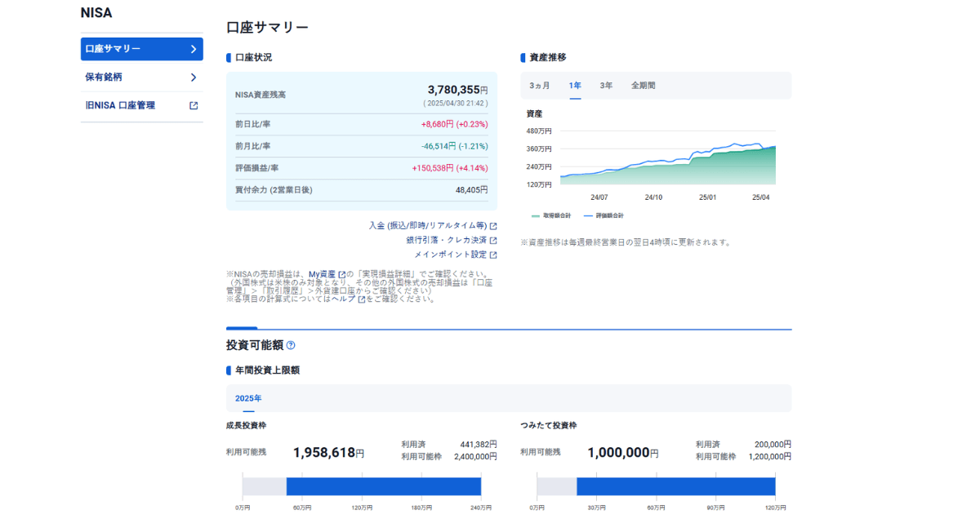
Task: Click the 前月比/率 value -46,514円 (-1.21%)
Action: pyautogui.click(x=454, y=146)
